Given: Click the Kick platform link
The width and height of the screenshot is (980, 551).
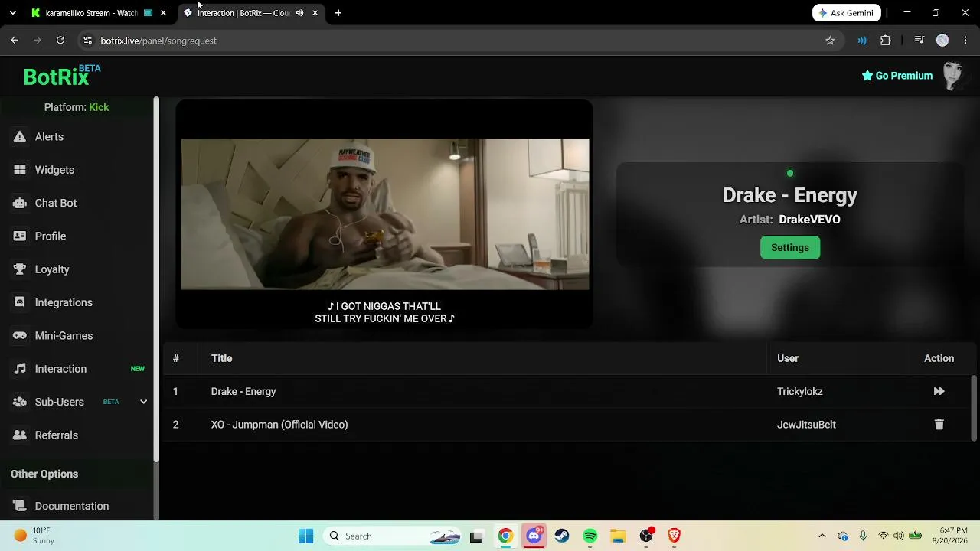Looking at the screenshot, I should click(x=99, y=107).
